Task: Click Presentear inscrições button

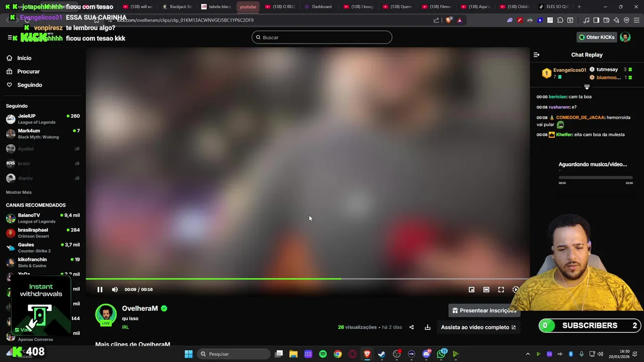Action: [483, 311]
